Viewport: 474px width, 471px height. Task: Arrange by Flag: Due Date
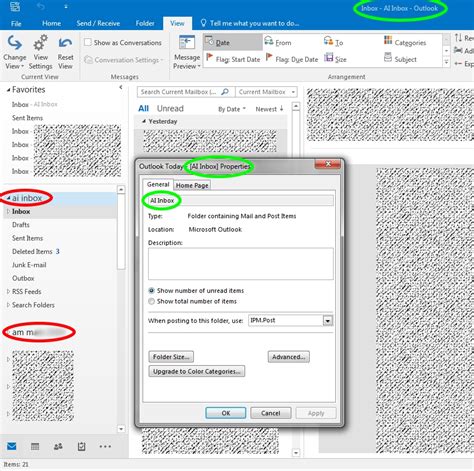pos(292,59)
